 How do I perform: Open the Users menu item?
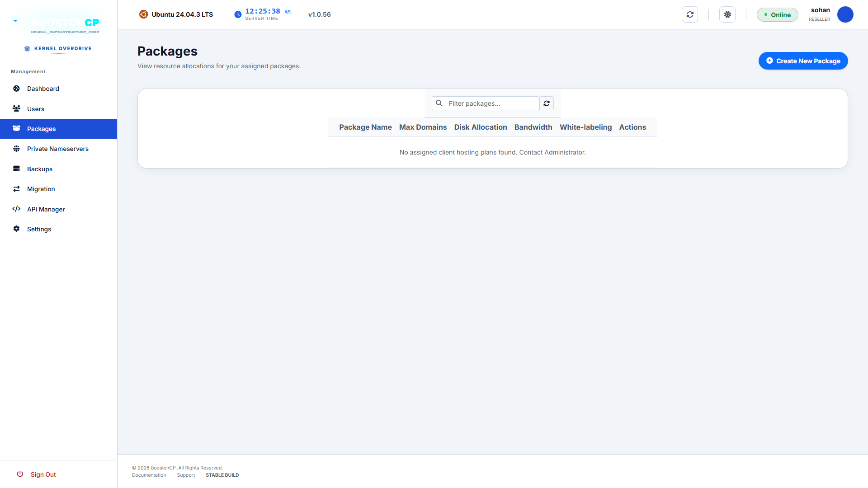pos(59,109)
